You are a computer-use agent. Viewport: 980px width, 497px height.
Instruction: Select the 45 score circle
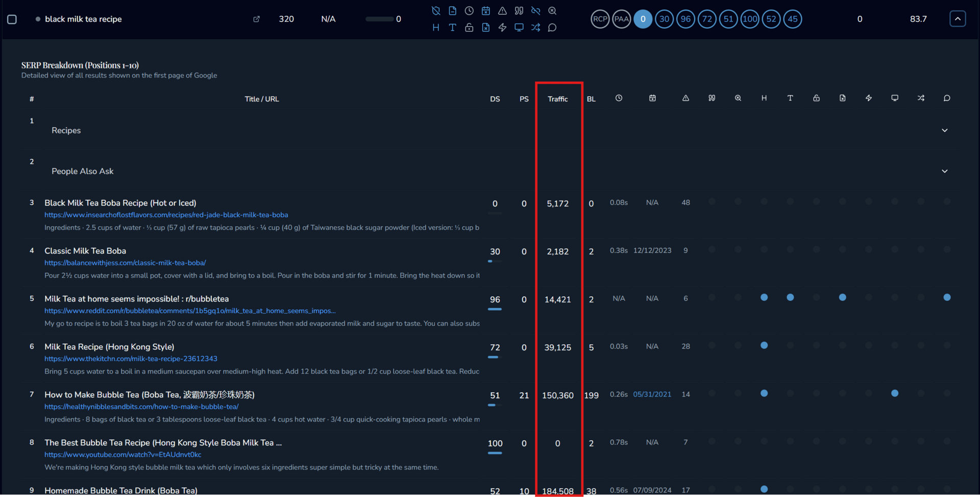pos(793,19)
